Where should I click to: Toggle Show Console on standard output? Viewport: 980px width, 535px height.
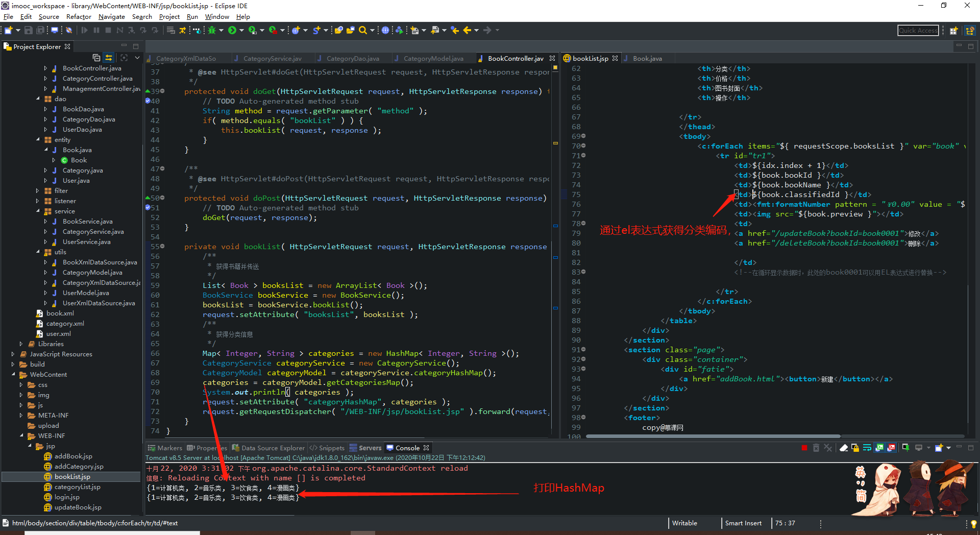click(879, 448)
